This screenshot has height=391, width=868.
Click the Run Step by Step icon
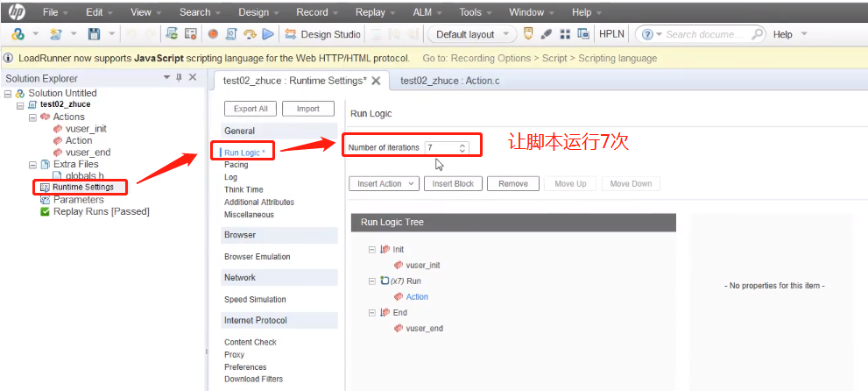point(250,34)
